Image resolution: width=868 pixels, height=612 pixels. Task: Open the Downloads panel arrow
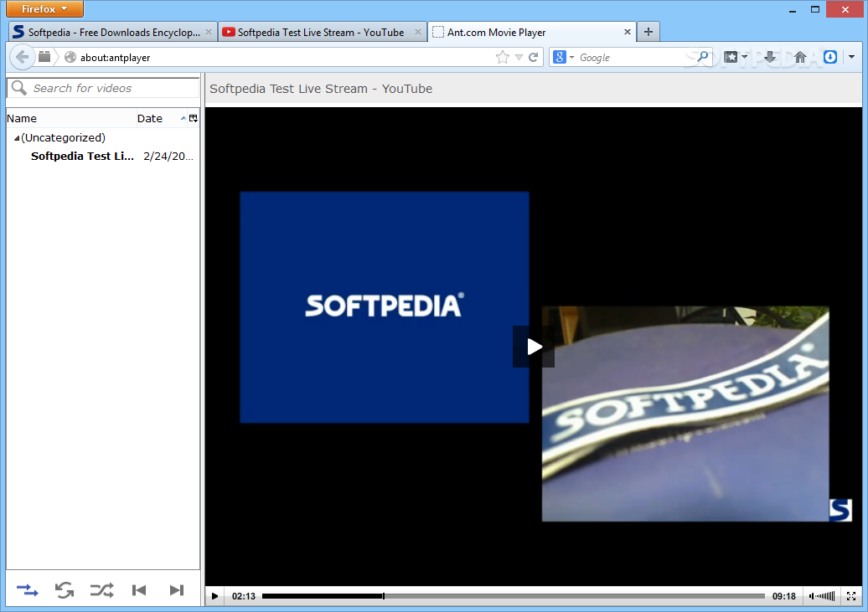tap(769, 57)
